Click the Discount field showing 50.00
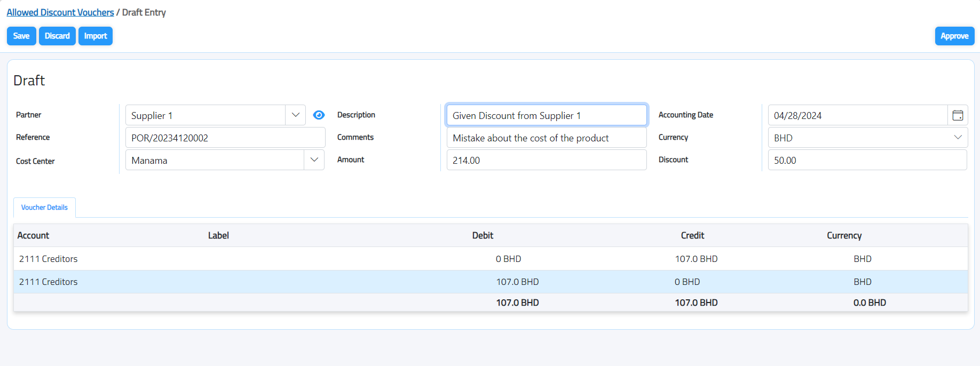This screenshot has height=366, width=980. pyautogui.click(x=867, y=160)
